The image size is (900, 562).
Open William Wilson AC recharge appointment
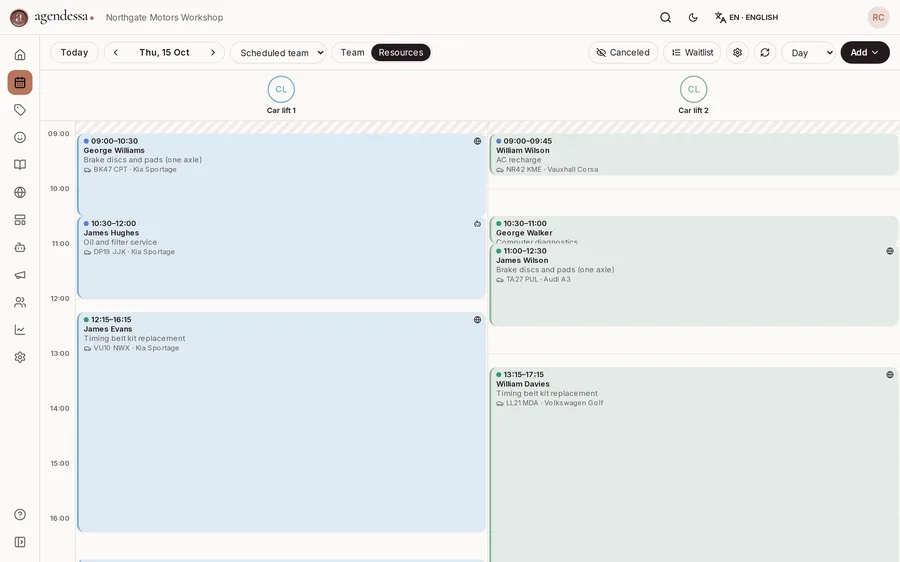click(694, 155)
